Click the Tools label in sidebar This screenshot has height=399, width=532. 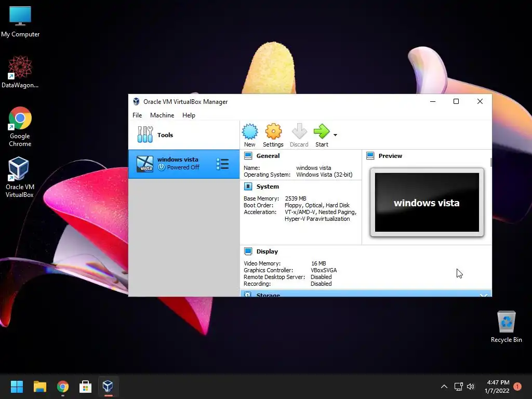[x=165, y=135]
